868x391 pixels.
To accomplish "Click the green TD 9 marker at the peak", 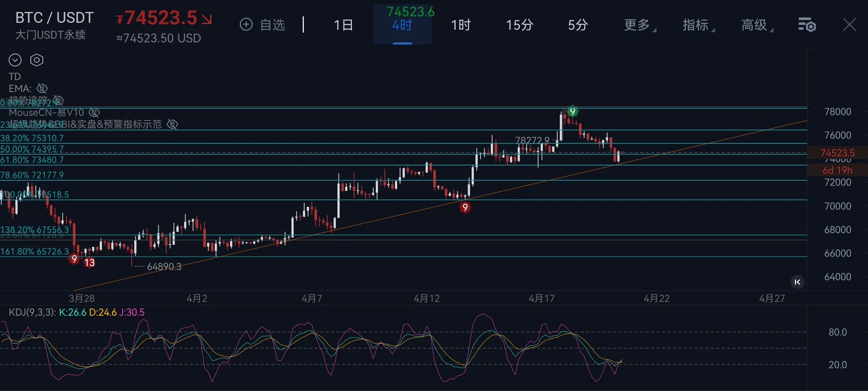I will 572,112.
